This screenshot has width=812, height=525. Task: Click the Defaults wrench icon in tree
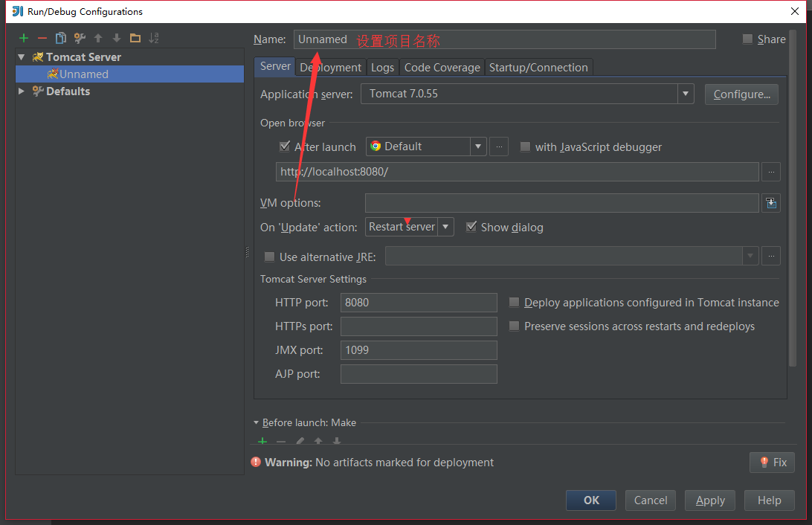38,91
